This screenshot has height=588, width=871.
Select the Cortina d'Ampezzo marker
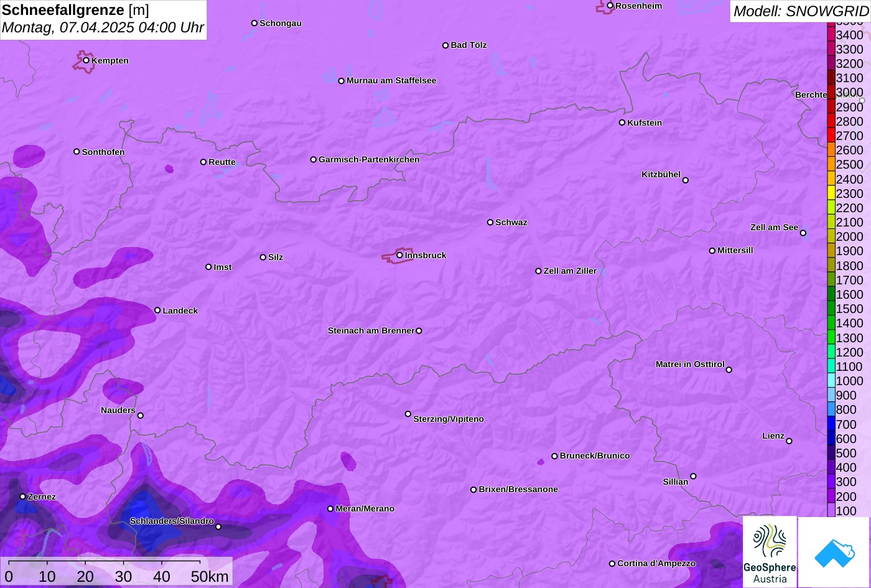pos(612,564)
